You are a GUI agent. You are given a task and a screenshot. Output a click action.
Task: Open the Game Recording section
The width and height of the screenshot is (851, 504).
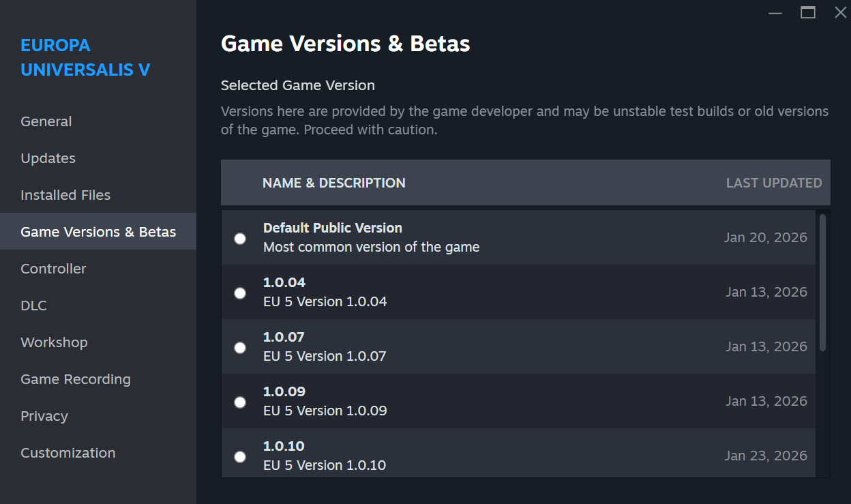click(x=98, y=379)
